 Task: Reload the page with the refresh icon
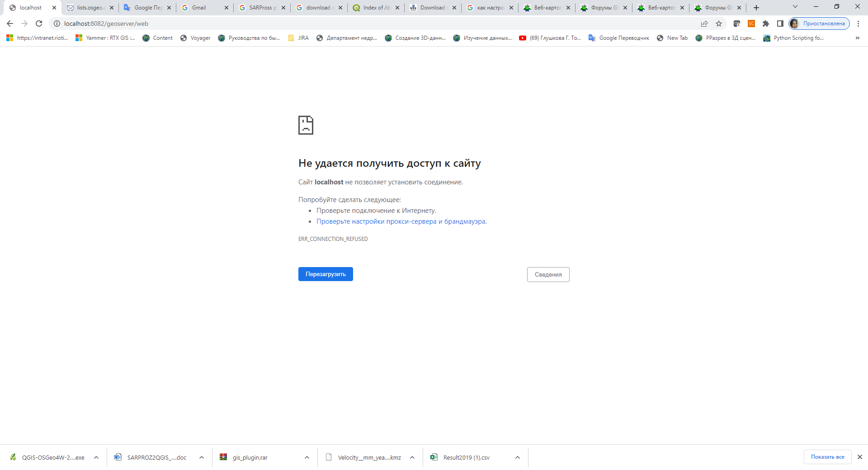click(39, 23)
